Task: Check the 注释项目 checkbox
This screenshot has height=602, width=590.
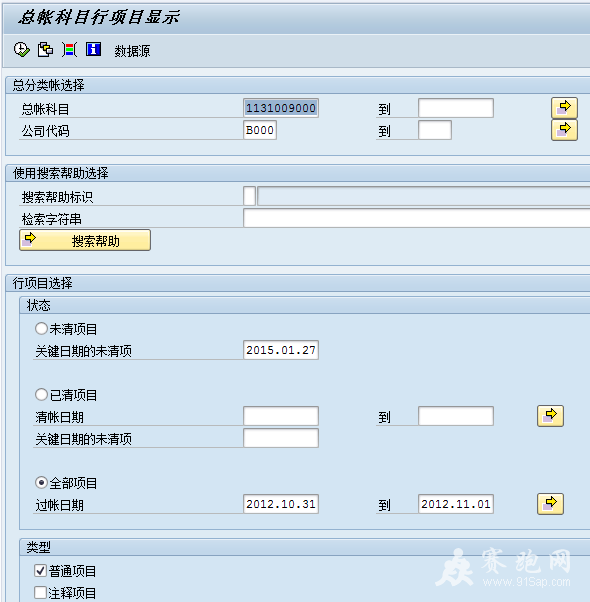Action: pos(40,592)
